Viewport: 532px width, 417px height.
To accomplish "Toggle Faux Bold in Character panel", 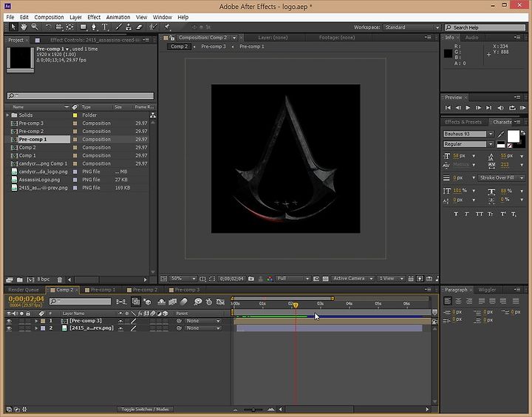I will point(456,214).
